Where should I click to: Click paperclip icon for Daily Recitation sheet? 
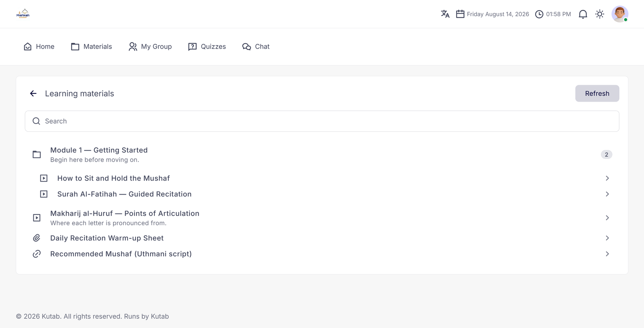pos(37,238)
